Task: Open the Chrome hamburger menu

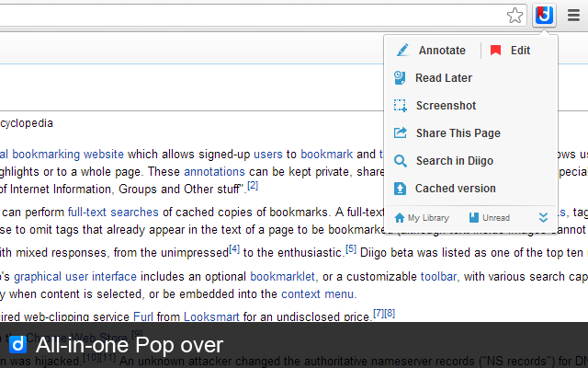Action: pyautogui.click(x=573, y=16)
